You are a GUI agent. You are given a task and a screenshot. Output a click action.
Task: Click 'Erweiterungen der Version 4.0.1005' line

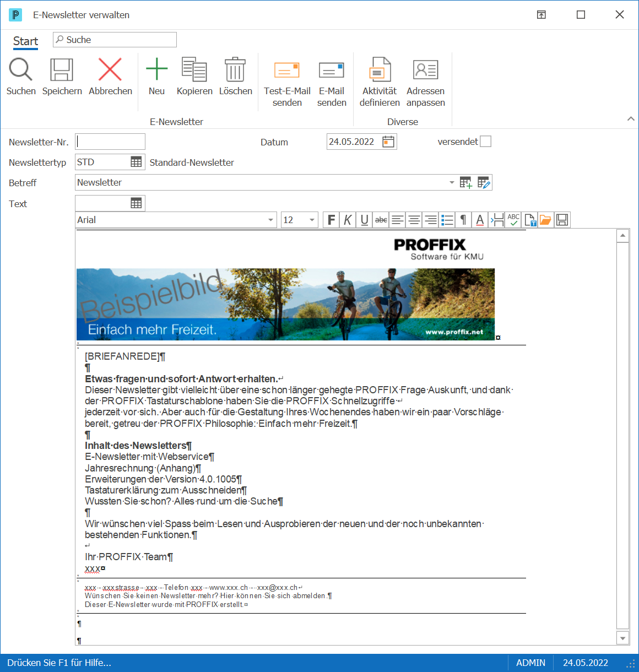[x=160, y=479]
